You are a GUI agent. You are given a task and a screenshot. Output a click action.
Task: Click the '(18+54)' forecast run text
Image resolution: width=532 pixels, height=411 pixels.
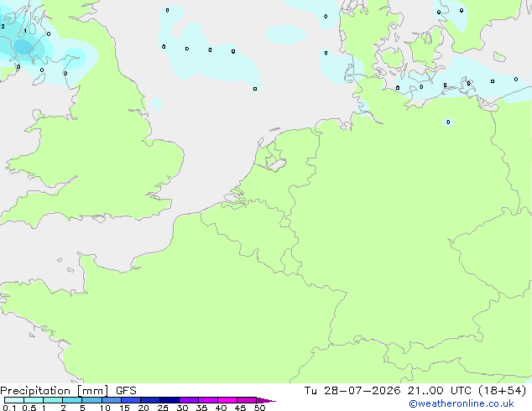point(503,391)
